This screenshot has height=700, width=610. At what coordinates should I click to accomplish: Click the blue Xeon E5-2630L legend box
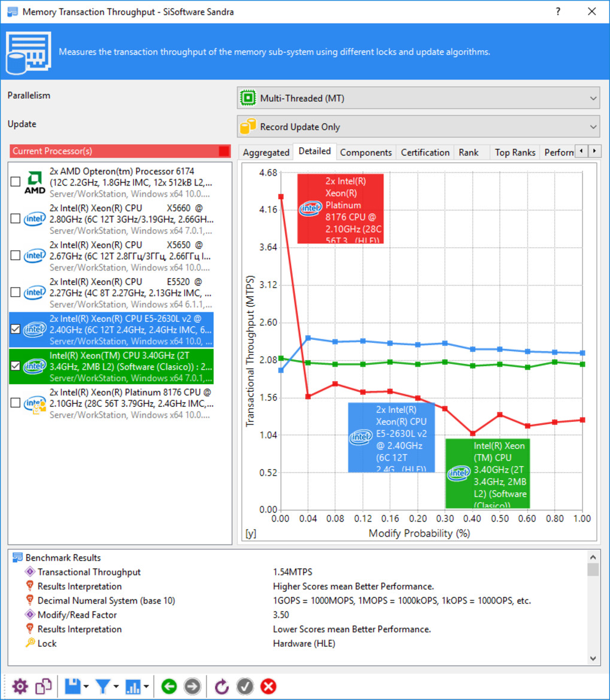pos(391,437)
